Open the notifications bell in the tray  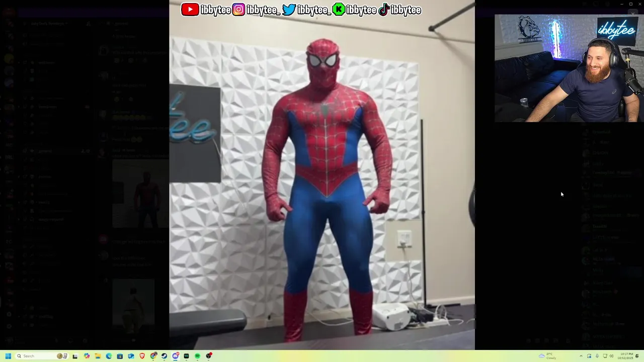[x=637, y=356]
